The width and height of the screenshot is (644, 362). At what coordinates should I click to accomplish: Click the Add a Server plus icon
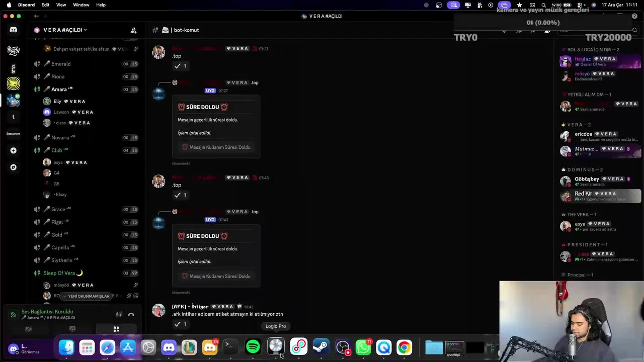click(x=14, y=150)
